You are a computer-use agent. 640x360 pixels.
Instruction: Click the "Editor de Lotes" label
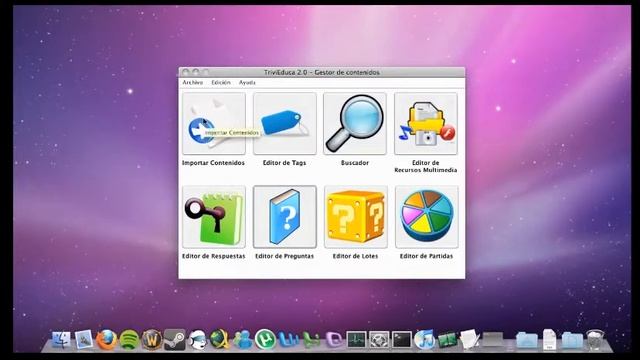[x=355, y=256]
